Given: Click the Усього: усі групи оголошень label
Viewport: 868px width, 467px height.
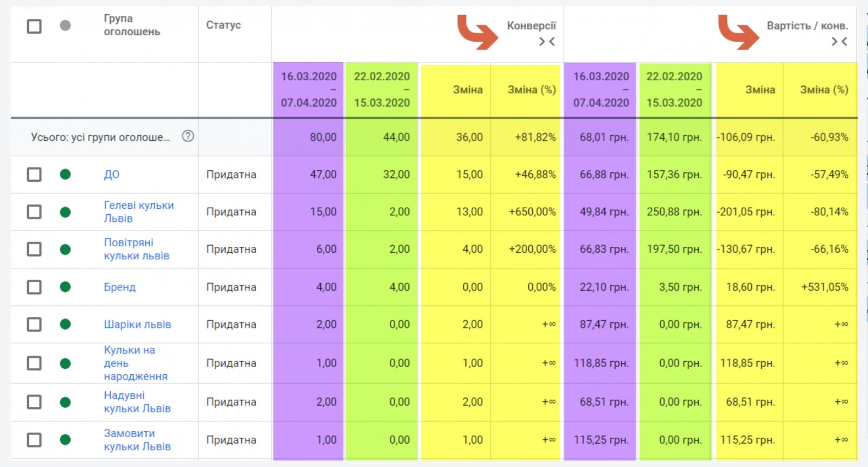Looking at the screenshot, I should (x=100, y=137).
